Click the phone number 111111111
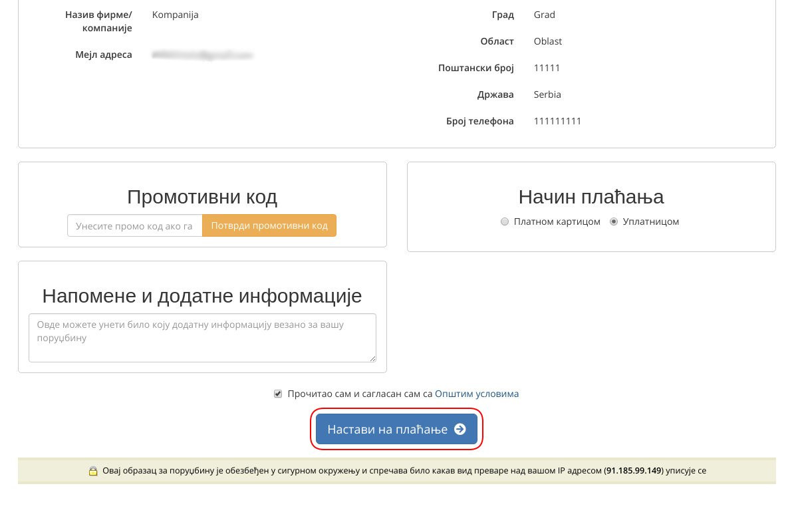Viewport: 798px width, 532px height. pyautogui.click(x=557, y=121)
